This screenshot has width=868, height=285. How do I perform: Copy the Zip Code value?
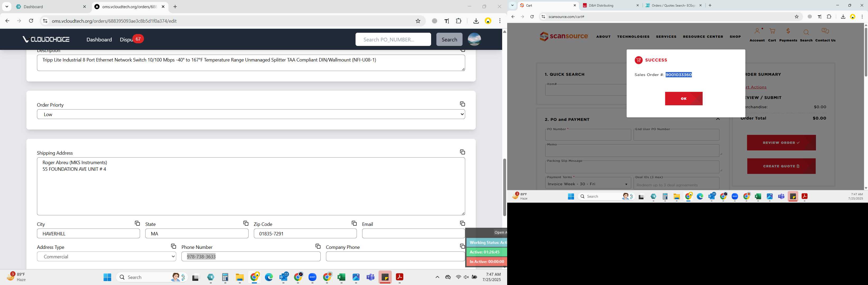(x=354, y=224)
